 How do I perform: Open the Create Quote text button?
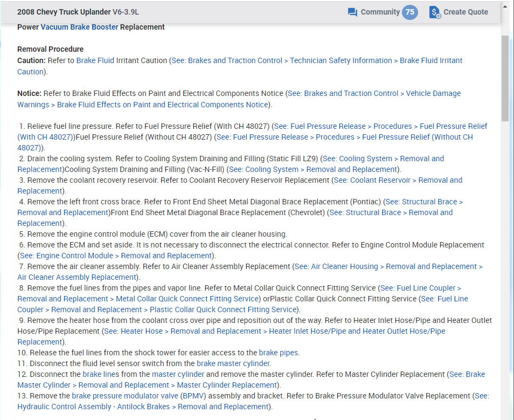[466, 12]
